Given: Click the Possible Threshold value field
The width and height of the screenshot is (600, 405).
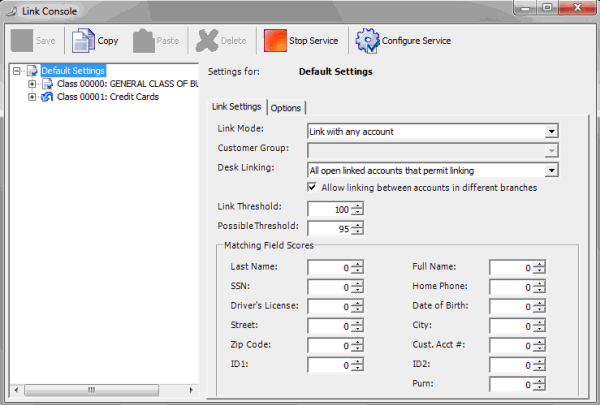Looking at the screenshot, I should click(329, 229).
